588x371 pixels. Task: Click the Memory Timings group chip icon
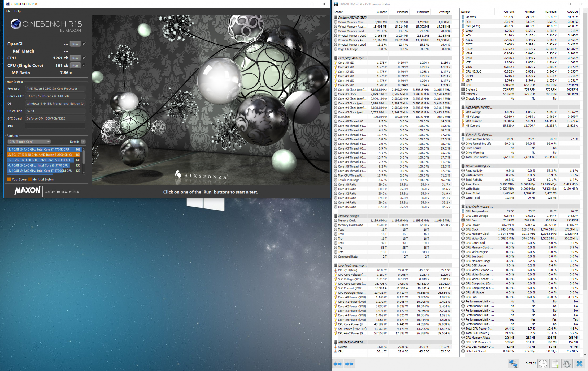pyautogui.click(x=336, y=216)
